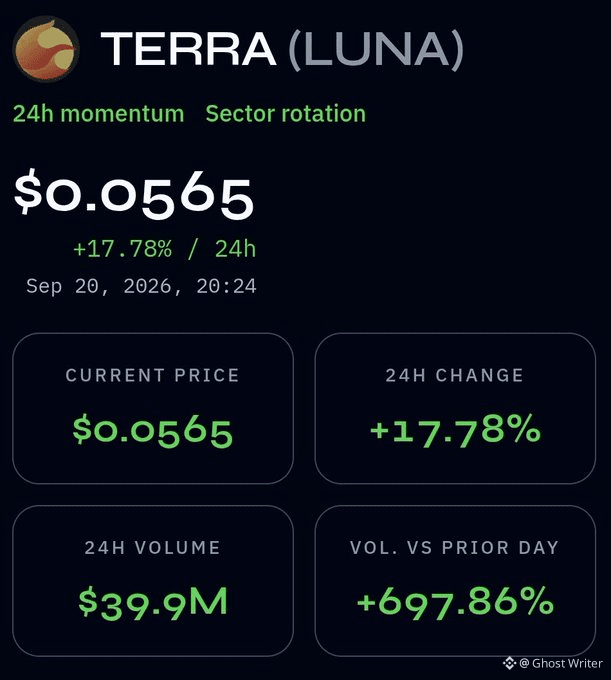
Task: Open the Vol. vs Prior Day card
Action: (455, 581)
